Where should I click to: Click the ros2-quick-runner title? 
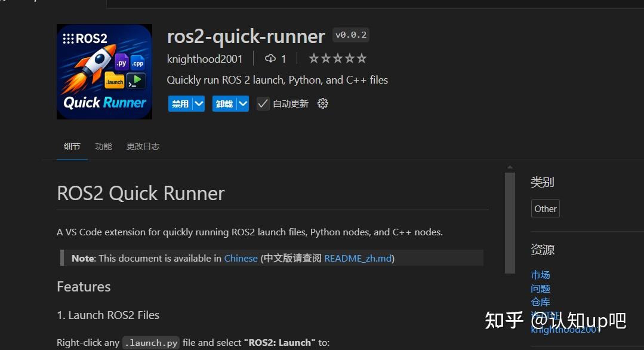click(246, 36)
